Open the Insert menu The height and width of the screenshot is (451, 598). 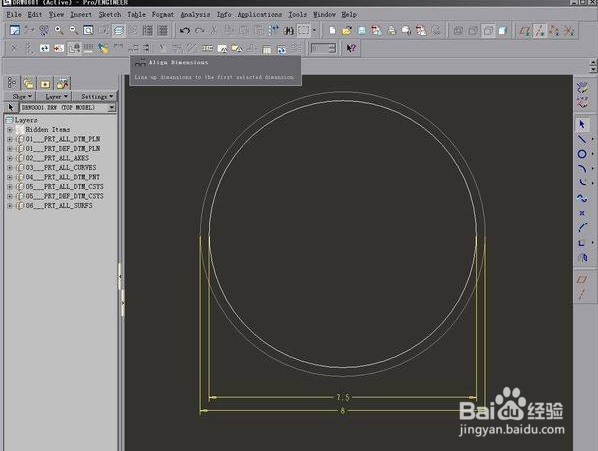tap(81, 14)
